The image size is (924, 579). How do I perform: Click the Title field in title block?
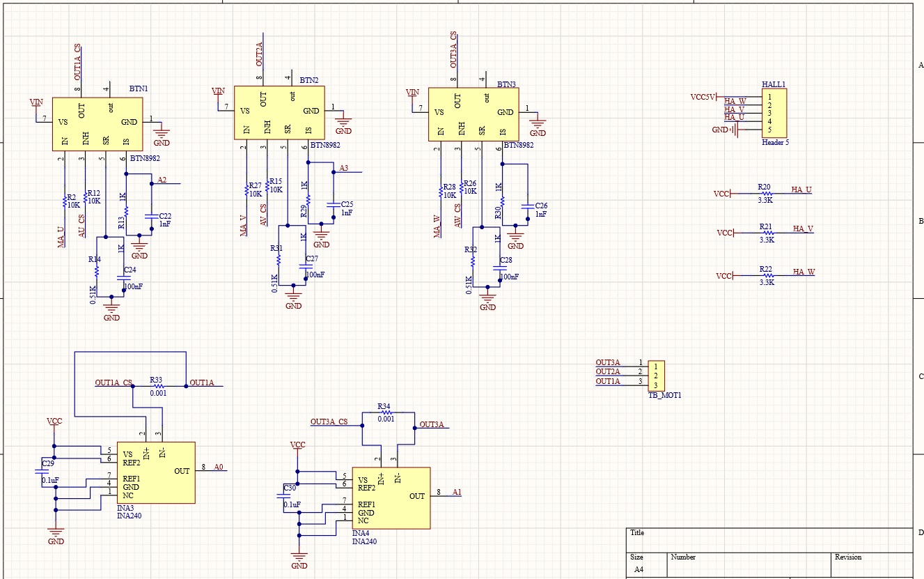637,533
